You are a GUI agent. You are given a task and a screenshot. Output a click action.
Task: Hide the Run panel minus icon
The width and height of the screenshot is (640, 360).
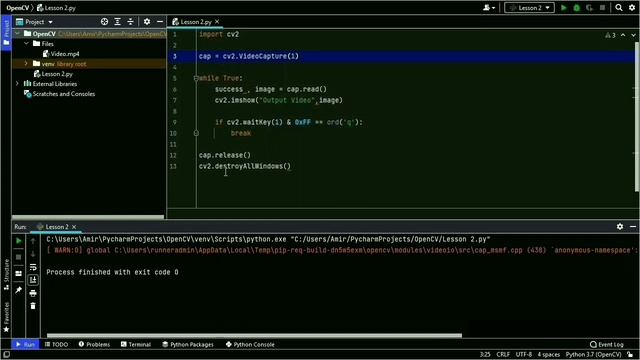pyautogui.click(x=633, y=226)
